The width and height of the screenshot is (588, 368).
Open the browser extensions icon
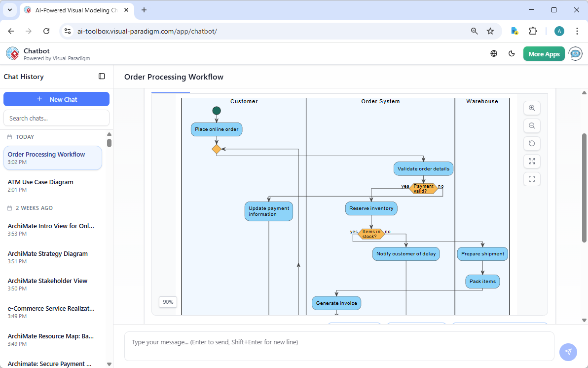click(x=533, y=31)
